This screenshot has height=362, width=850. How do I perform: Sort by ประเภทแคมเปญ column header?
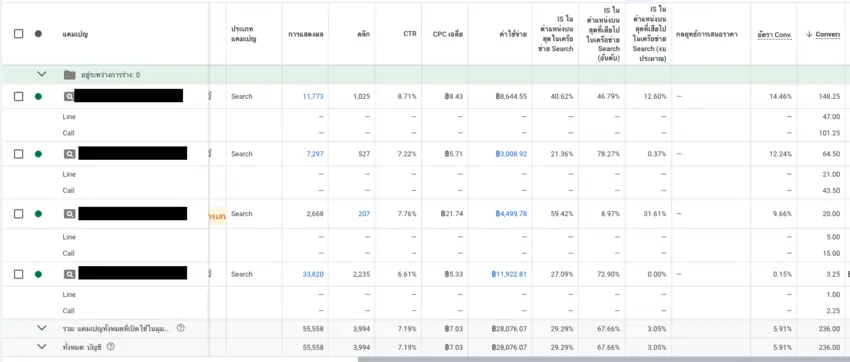click(x=243, y=34)
